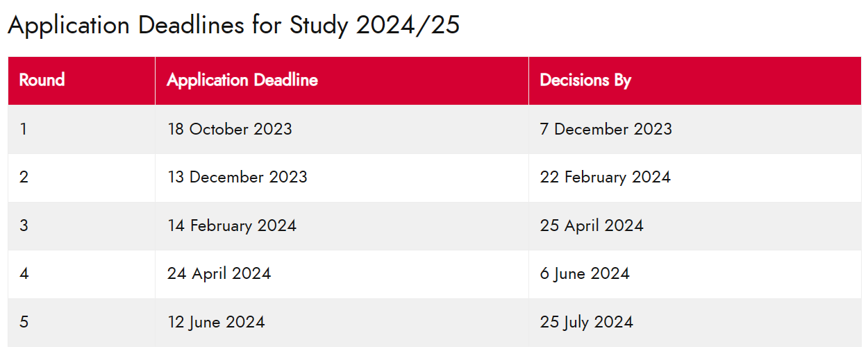Click the Application Deadlines for Study 2024/25 heading
The height and width of the screenshot is (358, 868).
[x=233, y=26]
